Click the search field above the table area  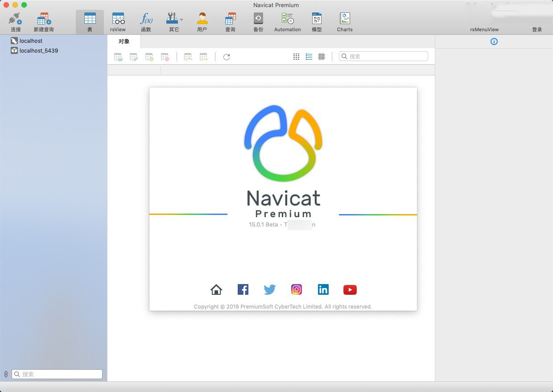383,56
